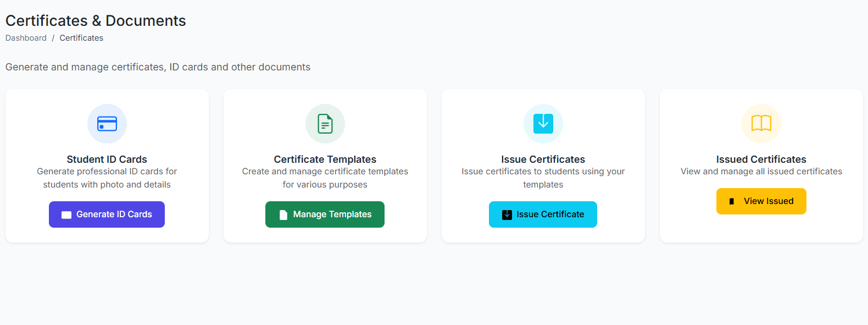Viewport: 868px width, 325px height.
Task: Click the Certificate Templates card description text
Action: click(325, 178)
